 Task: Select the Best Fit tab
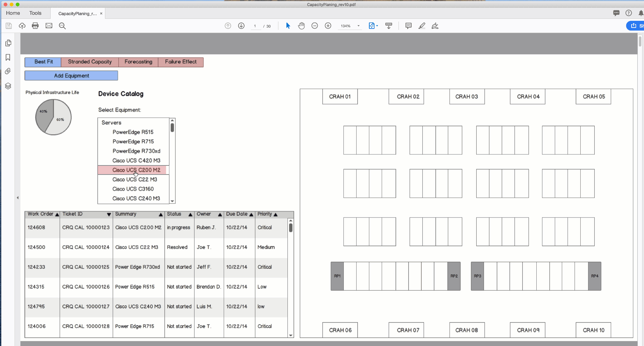43,62
